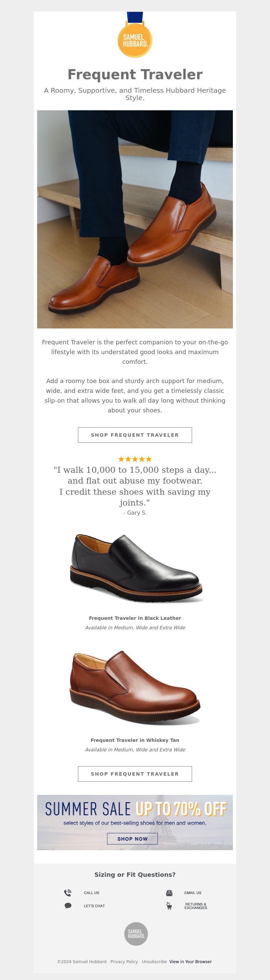The image size is (270, 980).
Task: Click the five-star rating graphic
Action: tap(135, 459)
